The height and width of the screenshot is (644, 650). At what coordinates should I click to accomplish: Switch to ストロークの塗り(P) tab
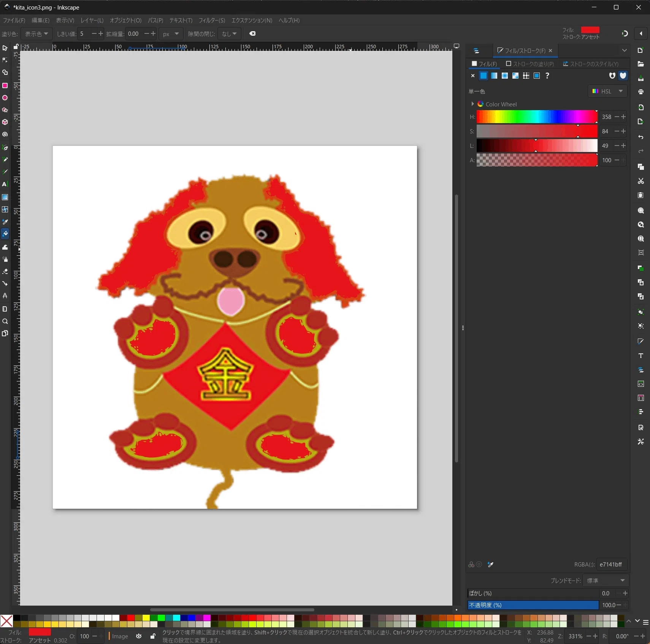tap(530, 64)
